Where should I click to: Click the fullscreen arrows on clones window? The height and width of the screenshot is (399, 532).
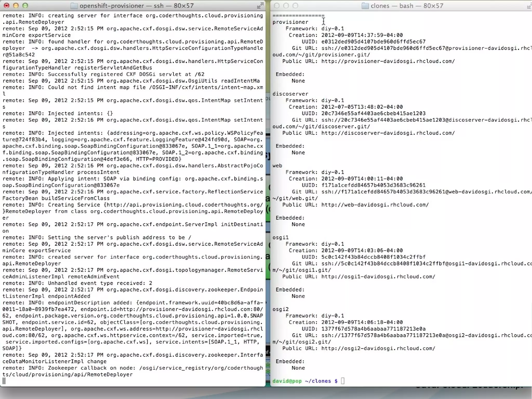coord(529,6)
